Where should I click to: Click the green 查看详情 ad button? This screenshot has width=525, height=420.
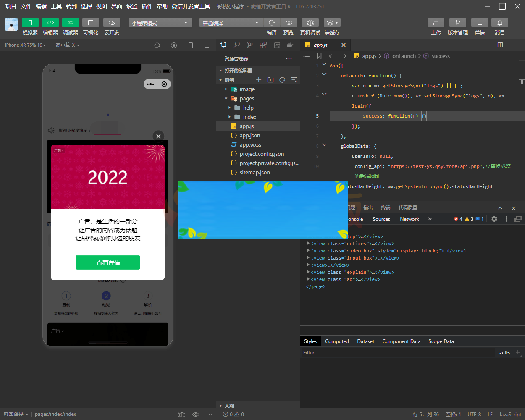coord(108,262)
